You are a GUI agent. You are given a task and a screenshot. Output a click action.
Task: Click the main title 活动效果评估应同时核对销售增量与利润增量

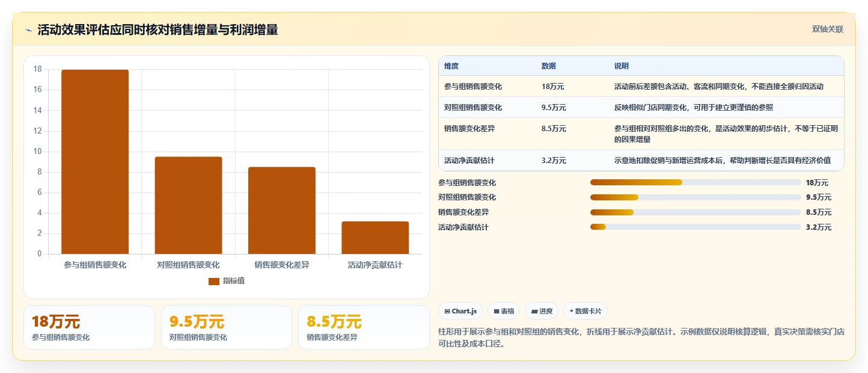[x=157, y=30]
